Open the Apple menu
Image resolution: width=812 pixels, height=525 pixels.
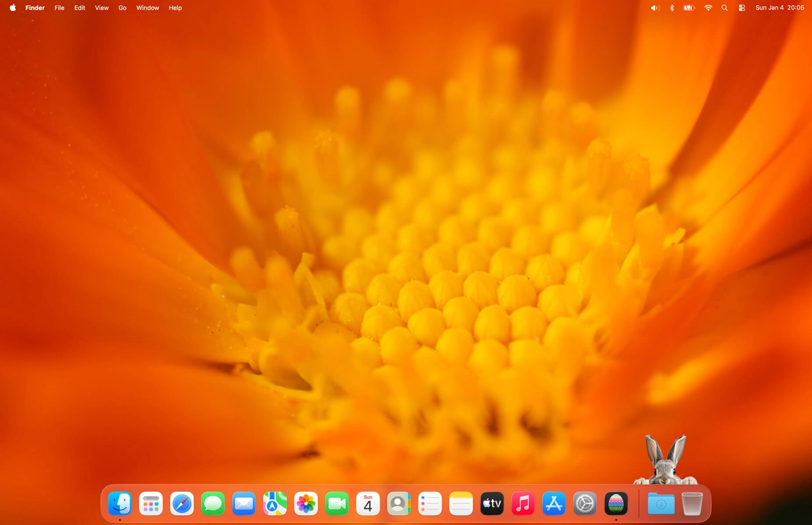(x=13, y=8)
